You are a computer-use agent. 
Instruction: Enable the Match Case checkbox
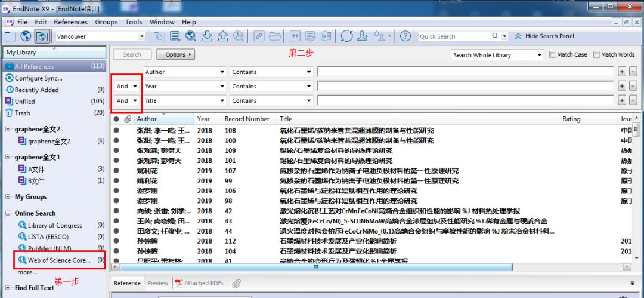553,54
